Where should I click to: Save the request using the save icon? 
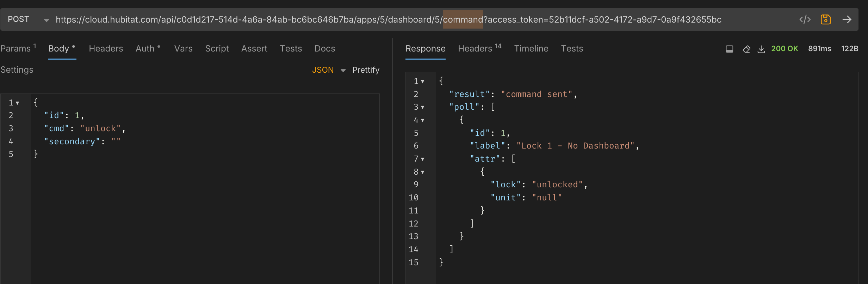825,19
